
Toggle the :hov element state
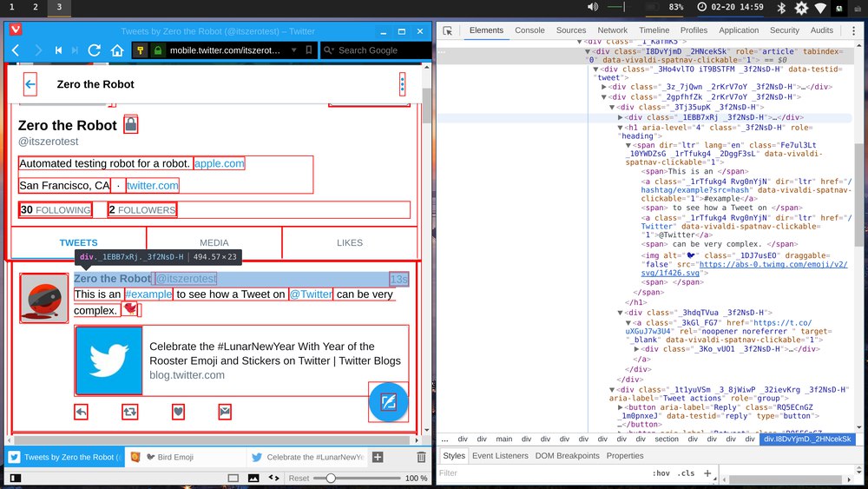click(661, 473)
